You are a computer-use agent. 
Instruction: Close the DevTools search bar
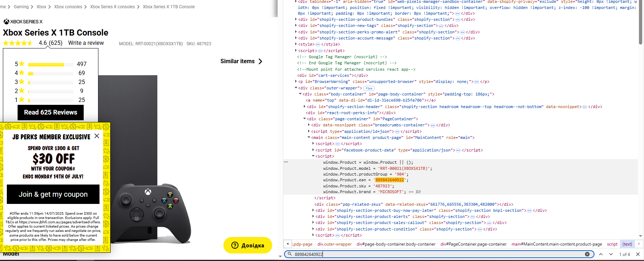(x=638, y=254)
